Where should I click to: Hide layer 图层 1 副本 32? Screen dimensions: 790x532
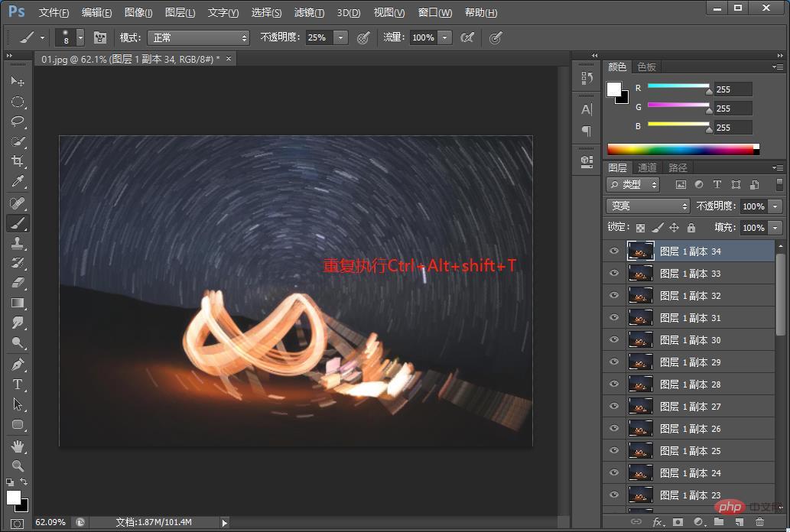pos(613,295)
